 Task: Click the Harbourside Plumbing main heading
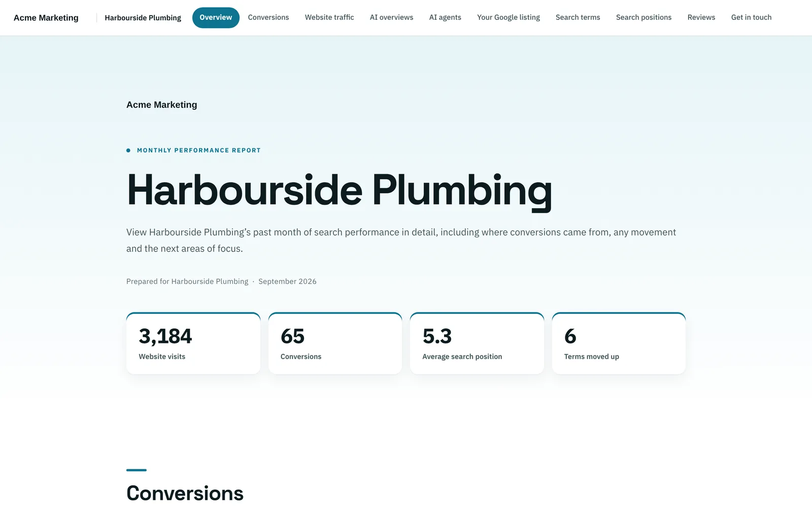[339, 190]
